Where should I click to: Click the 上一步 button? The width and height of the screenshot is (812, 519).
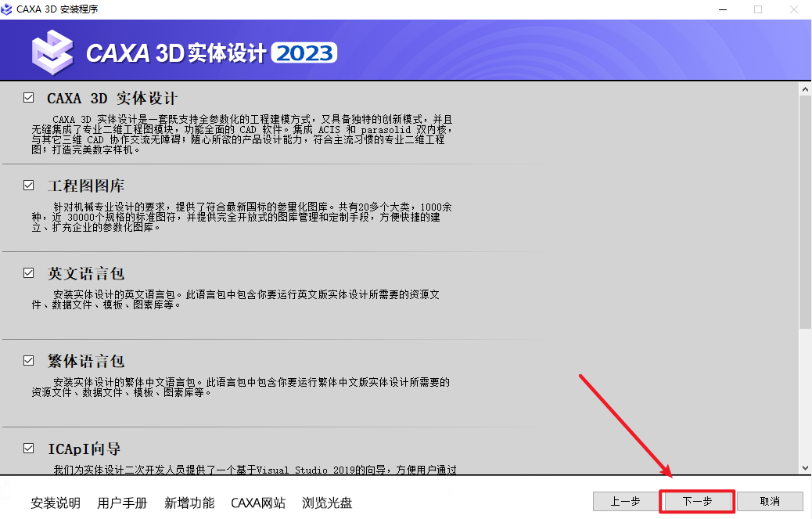click(626, 503)
